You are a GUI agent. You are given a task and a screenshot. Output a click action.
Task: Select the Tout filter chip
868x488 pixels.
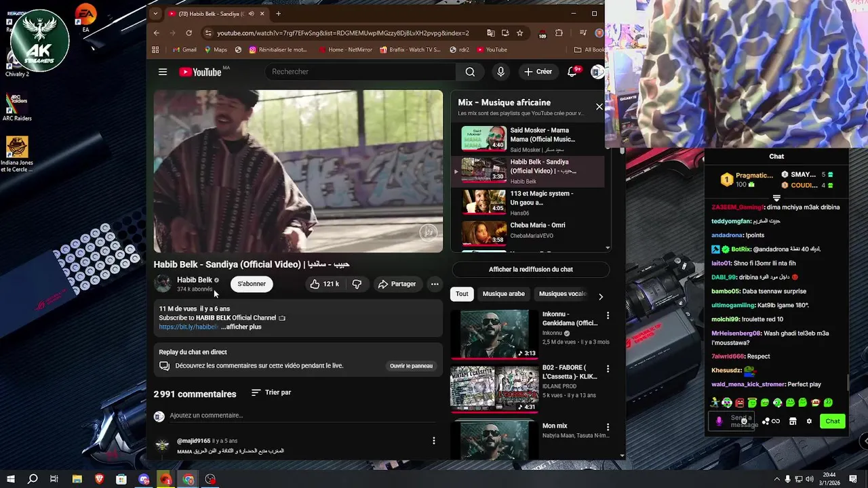[462, 293]
